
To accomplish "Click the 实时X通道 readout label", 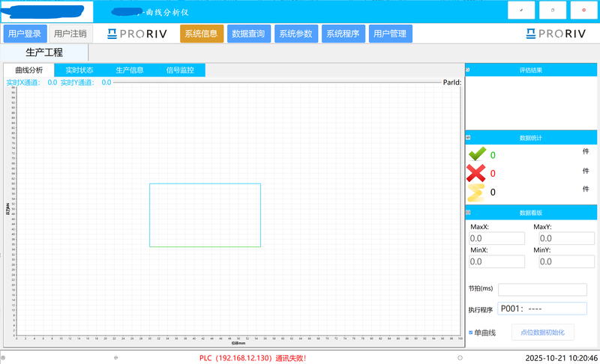I will tap(23, 82).
